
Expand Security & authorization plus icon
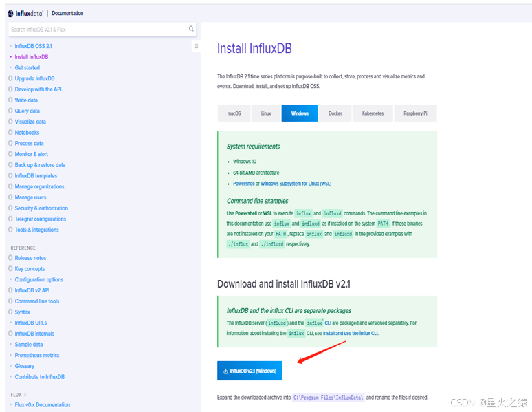pos(10,208)
